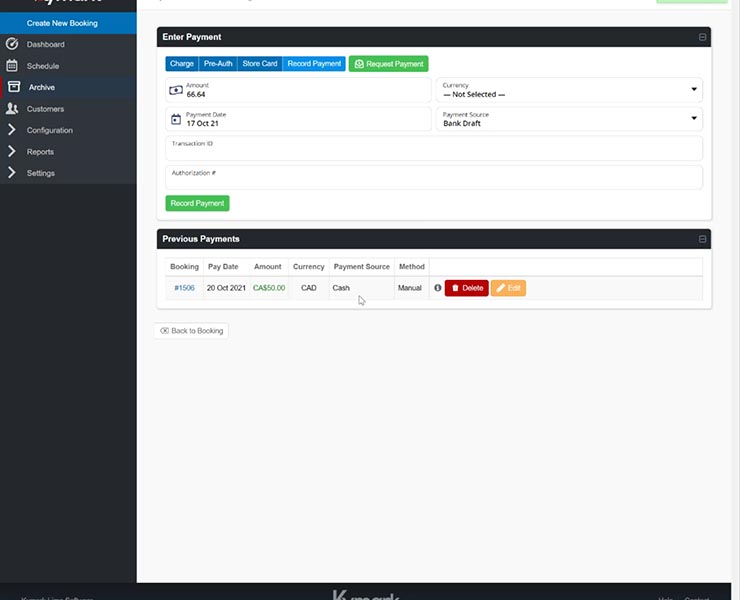This screenshot has height=600, width=740.
Task: Open the Payment Source dropdown
Action: (x=571, y=119)
